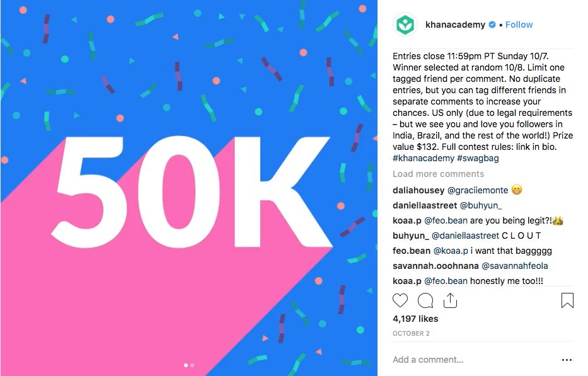Save post with bookmark icon
588x376 pixels.
[567, 300]
